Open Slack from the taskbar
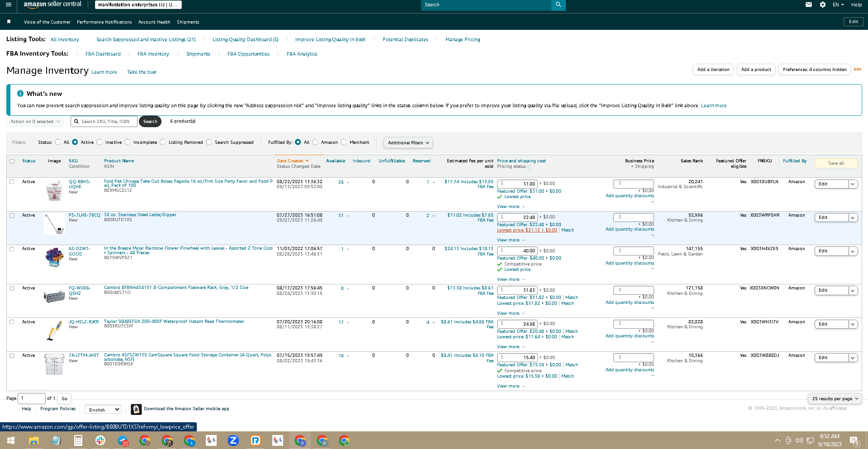Screen dimensions: 868x449 tap(100, 440)
